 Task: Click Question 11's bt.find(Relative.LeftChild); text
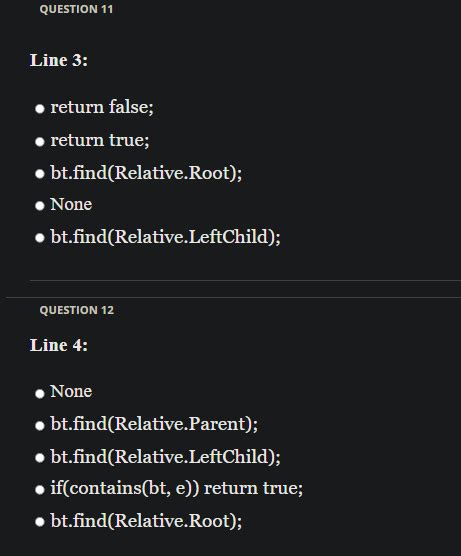click(x=165, y=237)
